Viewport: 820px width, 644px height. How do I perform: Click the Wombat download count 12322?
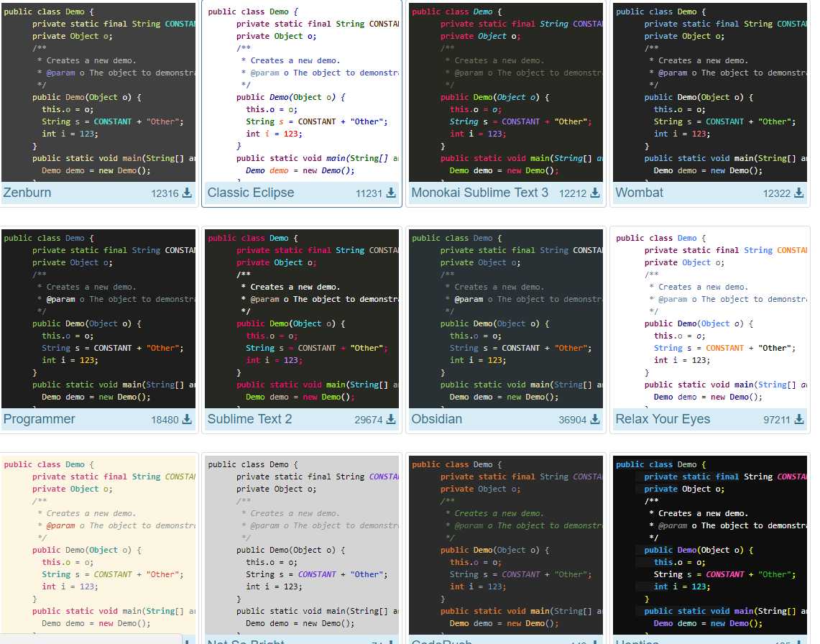777,193
